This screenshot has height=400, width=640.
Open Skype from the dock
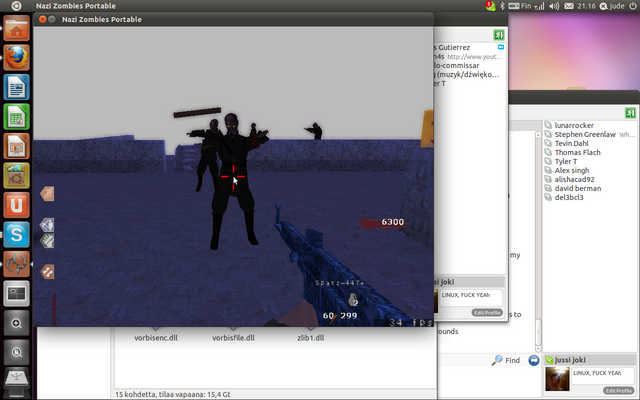click(x=16, y=235)
